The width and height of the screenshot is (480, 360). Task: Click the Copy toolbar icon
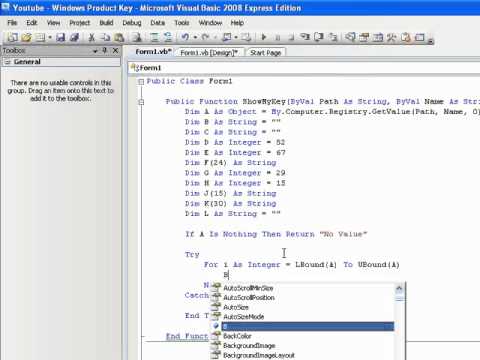[105, 37]
